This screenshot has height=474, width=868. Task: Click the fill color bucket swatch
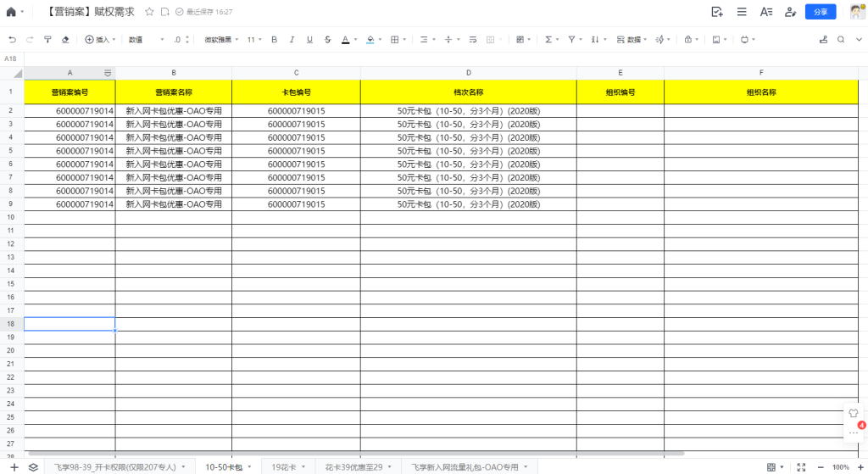coord(370,40)
